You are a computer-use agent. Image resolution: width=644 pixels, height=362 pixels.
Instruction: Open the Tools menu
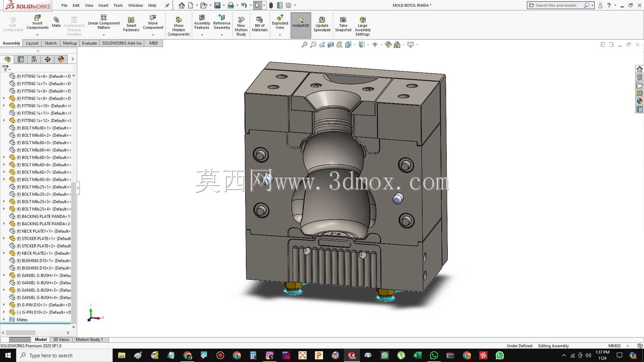click(x=118, y=5)
